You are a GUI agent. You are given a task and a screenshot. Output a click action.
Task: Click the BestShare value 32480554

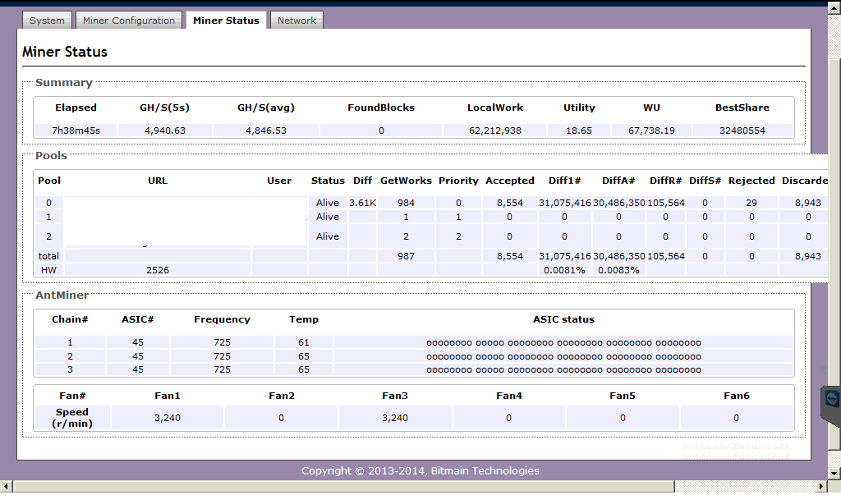[742, 131]
